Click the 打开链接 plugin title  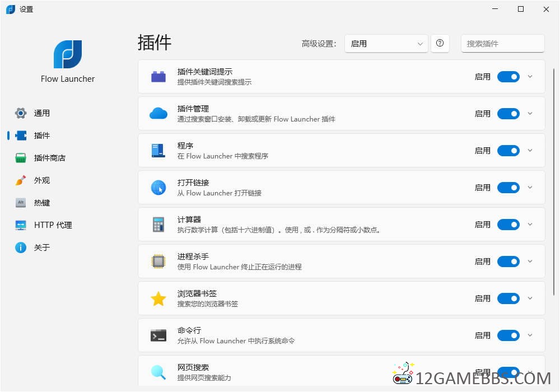click(193, 183)
